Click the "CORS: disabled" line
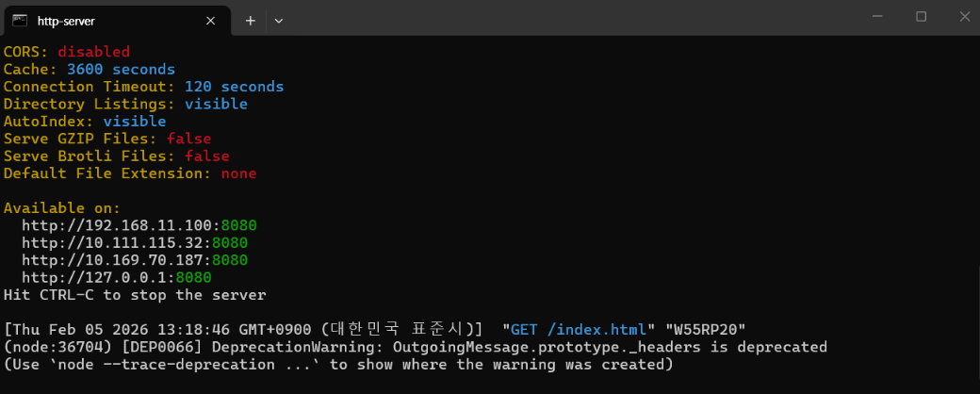 66,52
